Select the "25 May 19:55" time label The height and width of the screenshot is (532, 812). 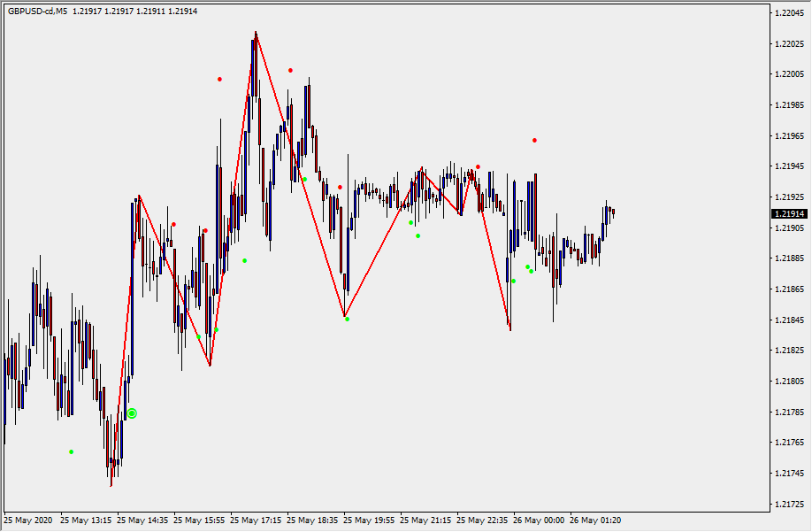[x=370, y=520]
